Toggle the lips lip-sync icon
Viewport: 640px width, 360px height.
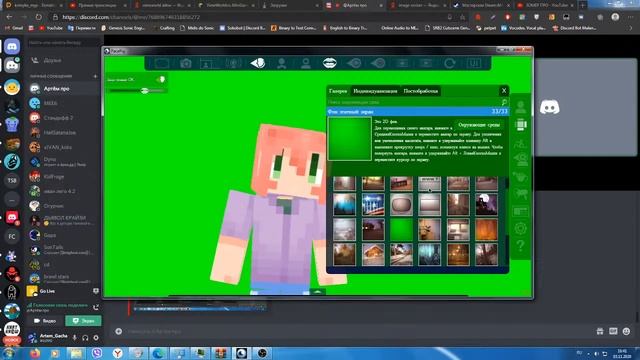[x=330, y=63]
